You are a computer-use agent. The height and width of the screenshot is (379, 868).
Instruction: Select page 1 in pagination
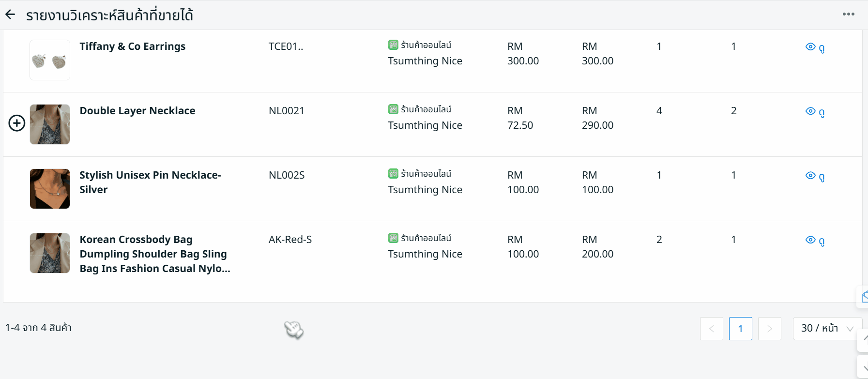(740, 329)
